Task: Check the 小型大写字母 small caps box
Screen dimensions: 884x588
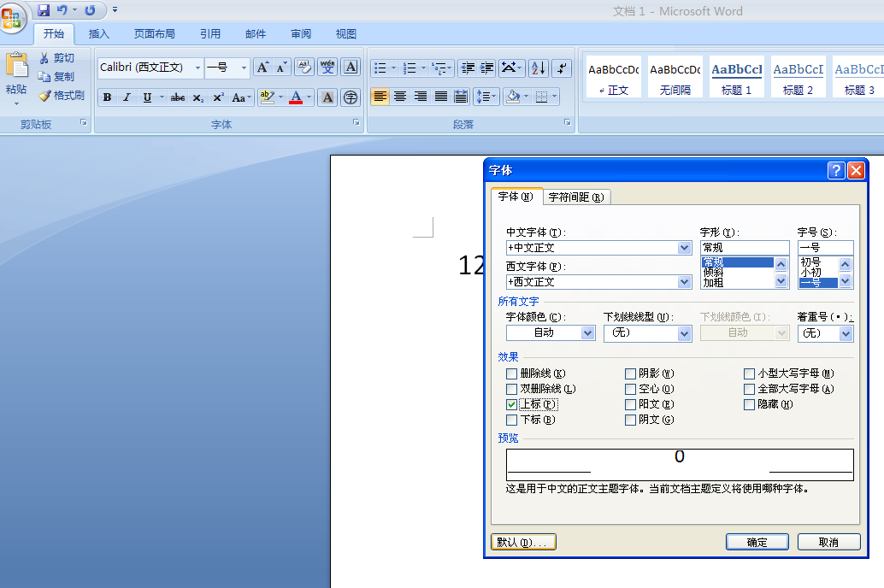Action: click(749, 373)
